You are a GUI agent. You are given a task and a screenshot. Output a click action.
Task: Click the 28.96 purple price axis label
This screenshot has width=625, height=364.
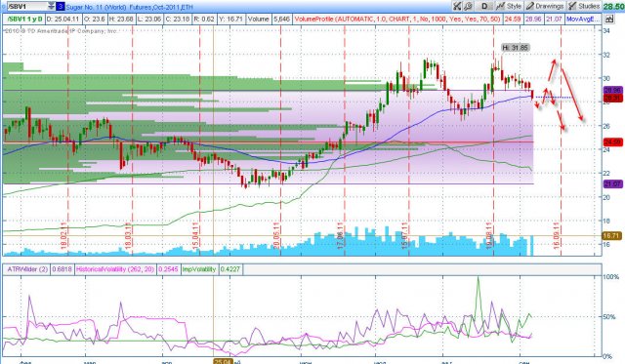(x=612, y=91)
